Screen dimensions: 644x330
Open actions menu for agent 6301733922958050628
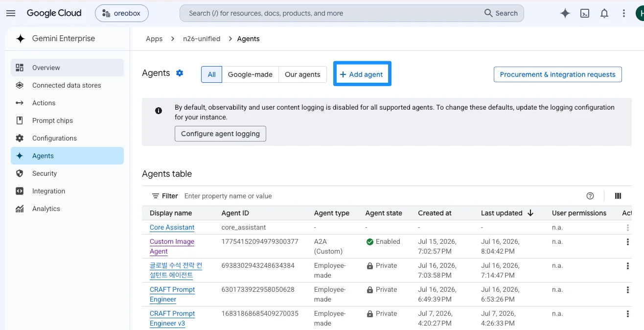pyautogui.click(x=627, y=290)
